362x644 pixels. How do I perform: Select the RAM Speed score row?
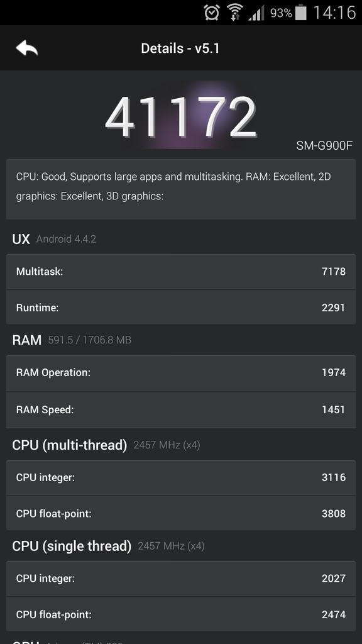coord(181,409)
